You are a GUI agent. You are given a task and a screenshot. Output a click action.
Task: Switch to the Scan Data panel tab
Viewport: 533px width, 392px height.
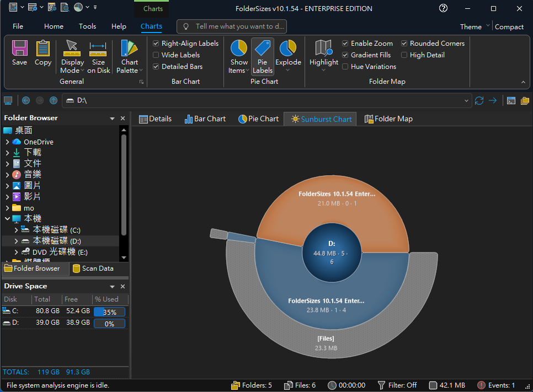93,269
